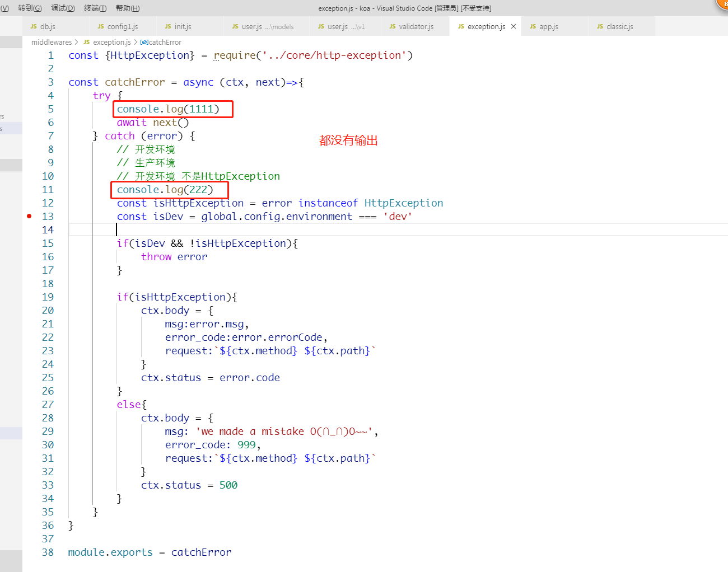Open the 转到(G) menu
728x572 pixels.
tap(30, 8)
